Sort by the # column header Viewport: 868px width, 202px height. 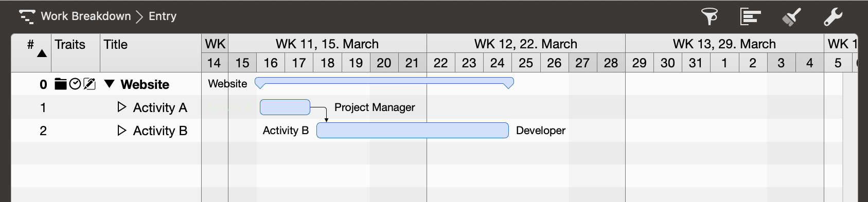click(31, 52)
